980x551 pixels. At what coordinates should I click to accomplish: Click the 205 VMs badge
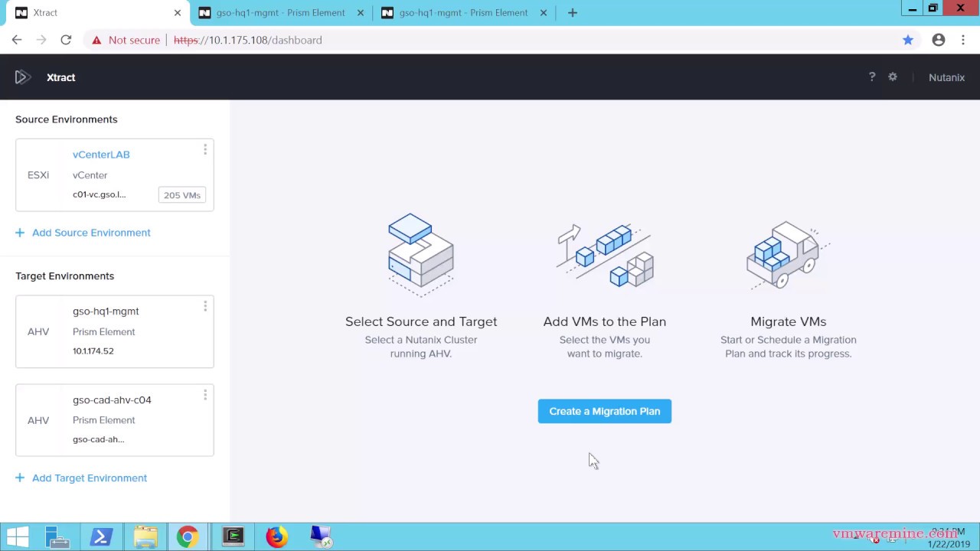(x=182, y=195)
